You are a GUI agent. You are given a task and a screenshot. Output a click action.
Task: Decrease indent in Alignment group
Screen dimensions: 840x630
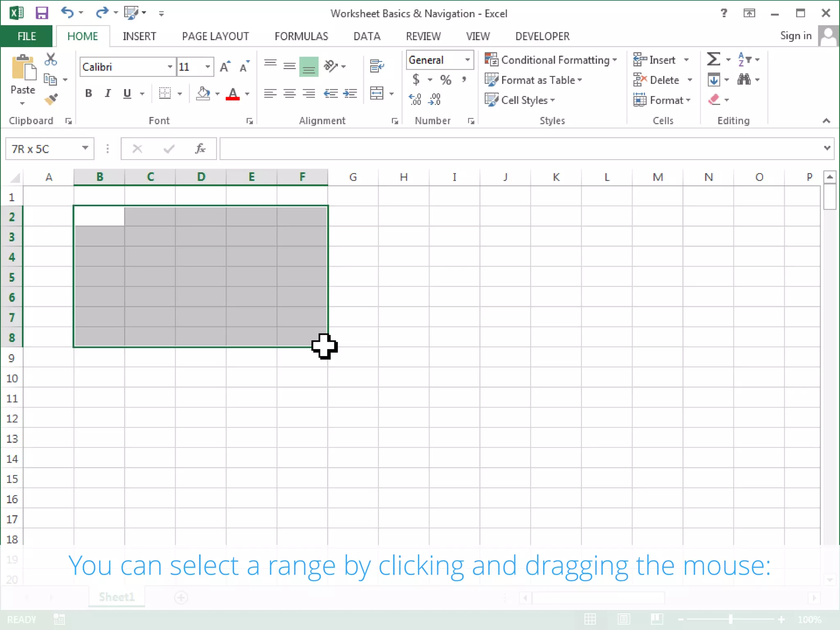pos(331,94)
